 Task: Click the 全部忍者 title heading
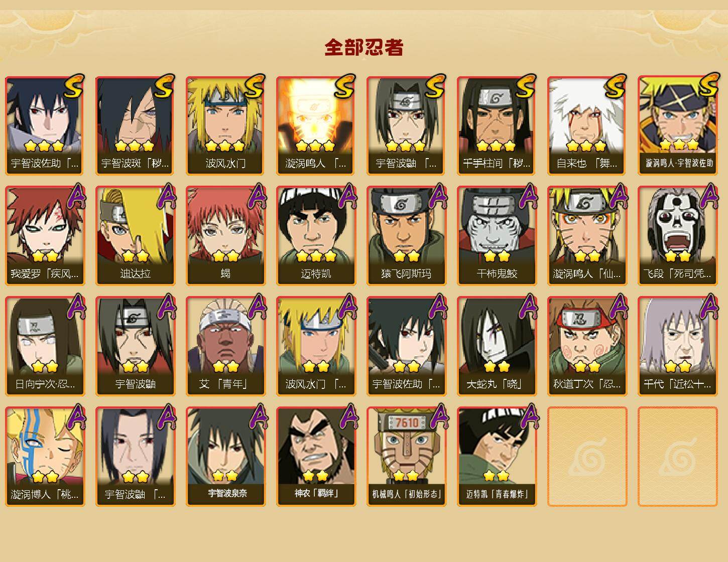363,47
